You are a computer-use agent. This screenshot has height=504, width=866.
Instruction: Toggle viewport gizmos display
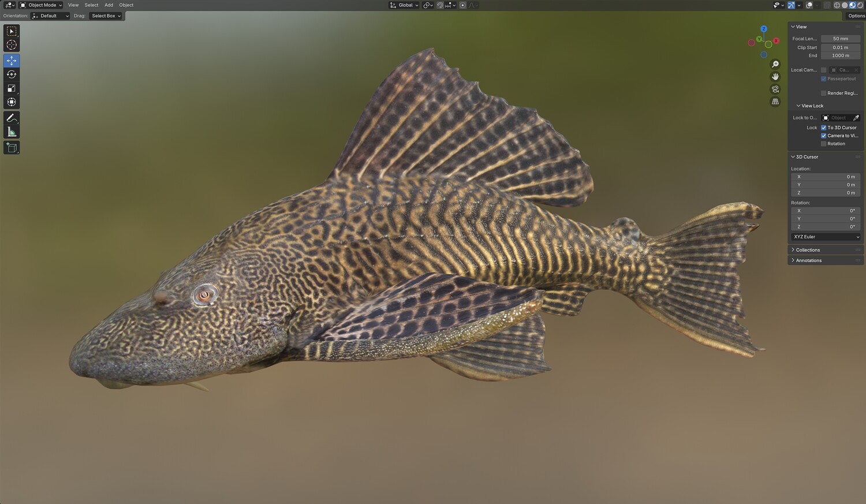pyautogui.click(x=792, y=5)
